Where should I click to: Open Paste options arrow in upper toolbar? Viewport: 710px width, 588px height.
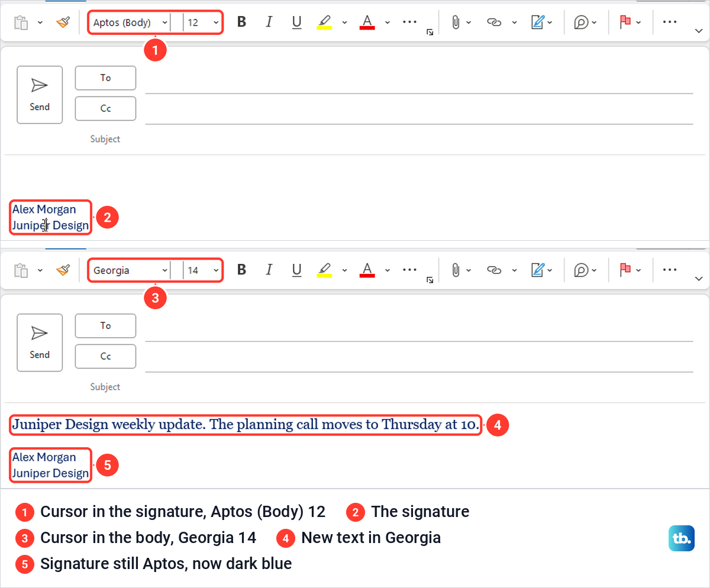(x=40, y=22)
